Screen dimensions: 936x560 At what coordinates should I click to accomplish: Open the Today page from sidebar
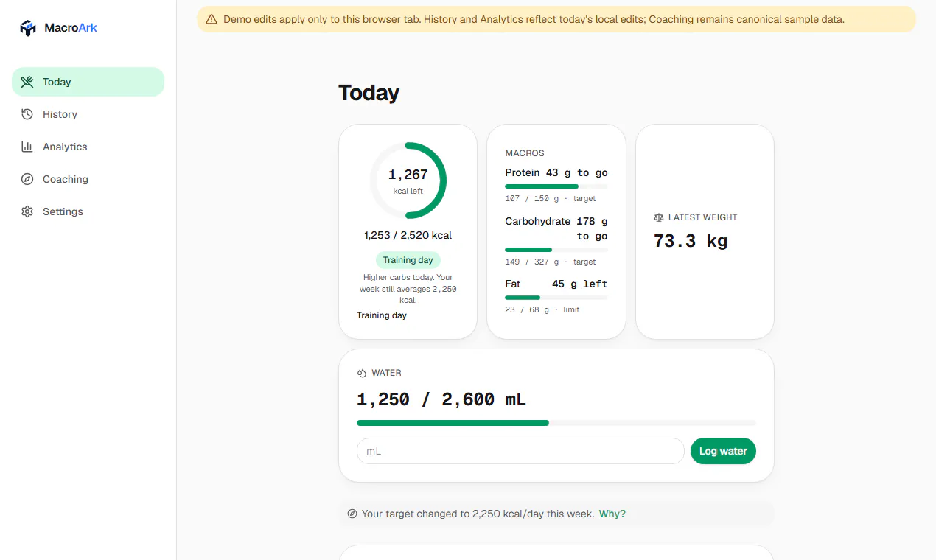point(88,82)
